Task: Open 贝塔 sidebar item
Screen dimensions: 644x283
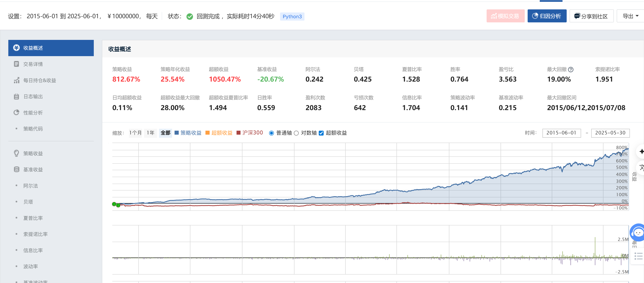Action: pos(51,202)
